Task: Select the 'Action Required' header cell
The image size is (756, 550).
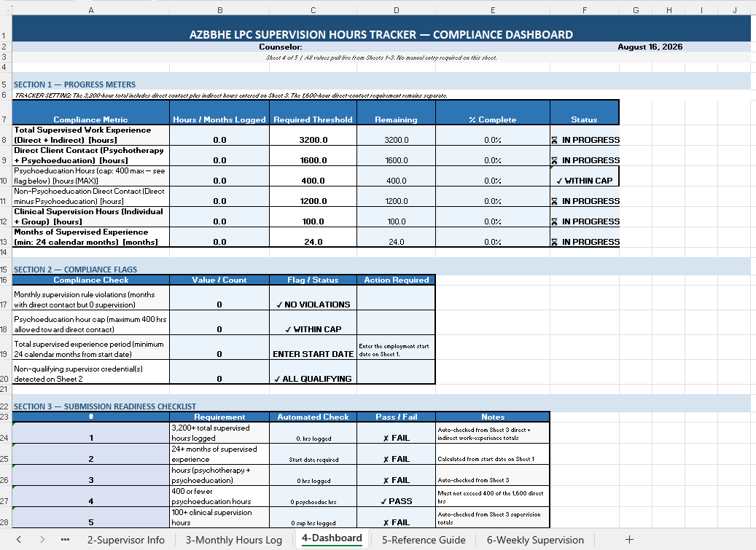Action: (397, 280)
